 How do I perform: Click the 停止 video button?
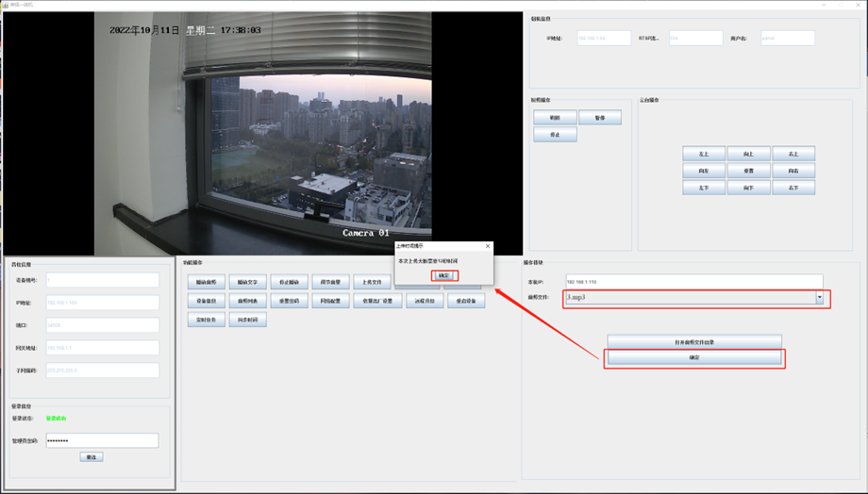554,135
